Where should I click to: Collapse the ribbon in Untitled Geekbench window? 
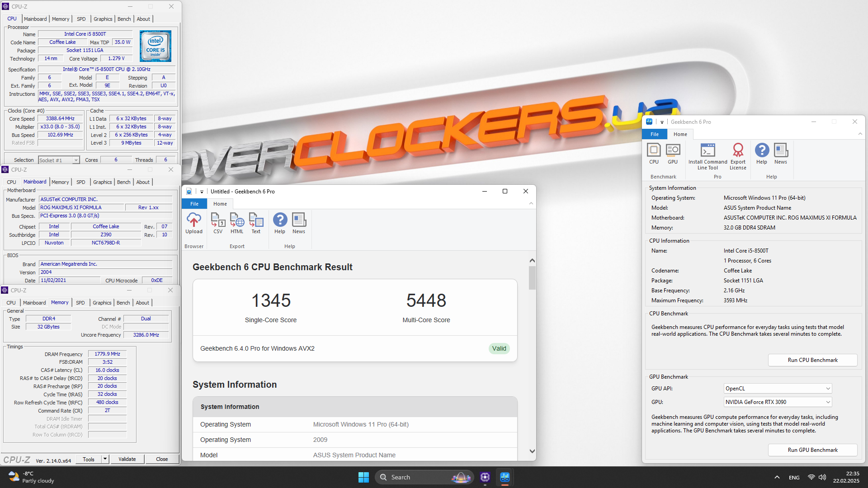coord(531,204)
